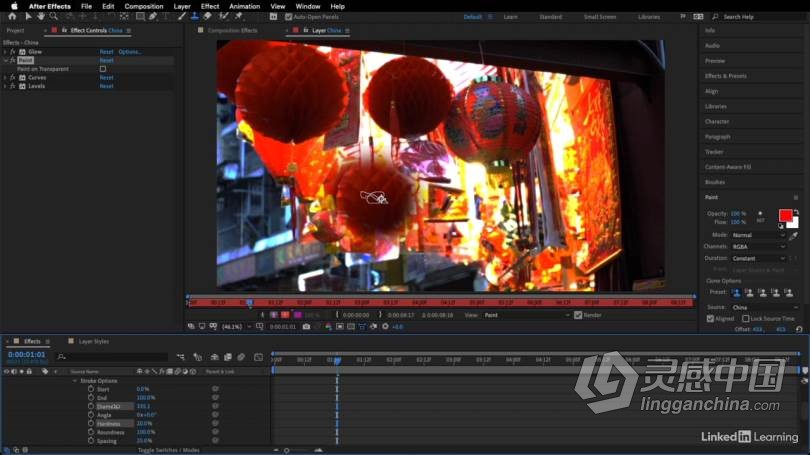This screenshot has height=455, width=810.
Task: Switch to Layer Styles timeline tab
Action: click(94, 341)
